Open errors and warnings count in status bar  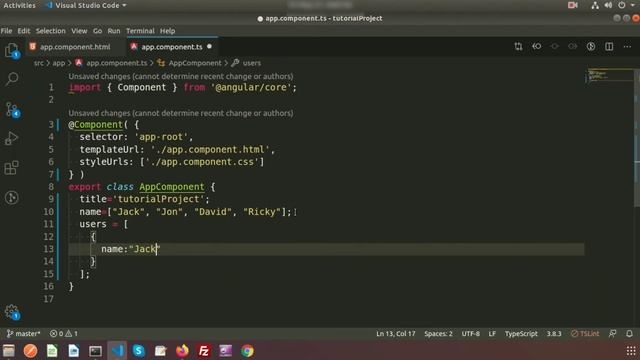click(x=64, y=333)
